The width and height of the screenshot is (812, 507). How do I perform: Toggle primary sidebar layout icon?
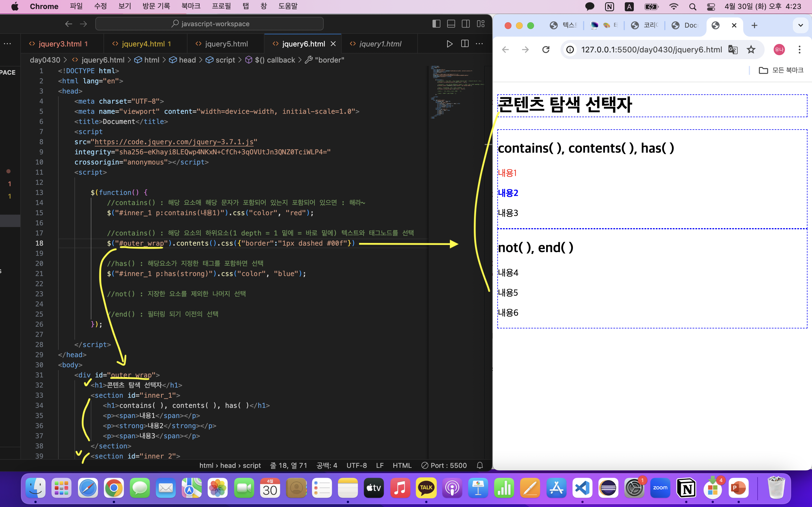pos(436,24)
